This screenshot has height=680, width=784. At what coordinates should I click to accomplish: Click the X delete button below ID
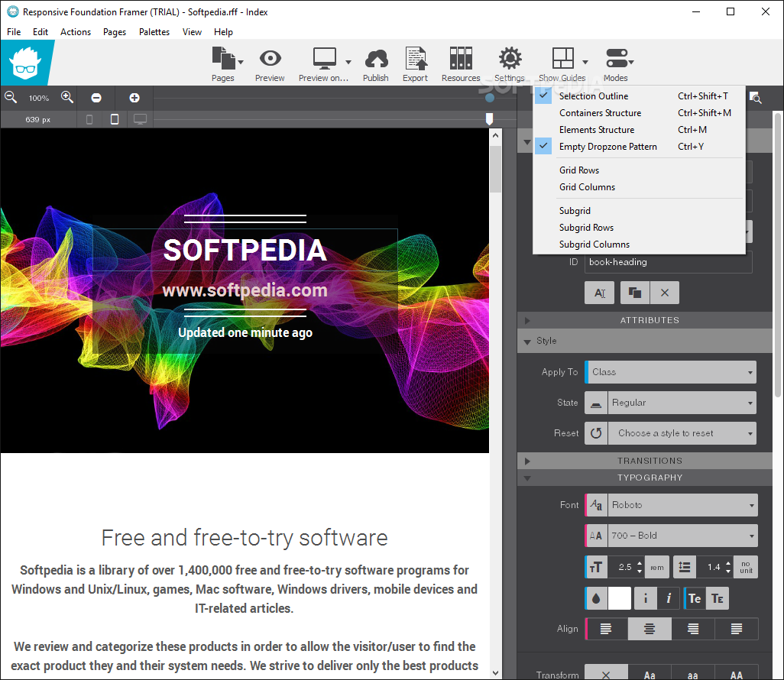(665, 293)
